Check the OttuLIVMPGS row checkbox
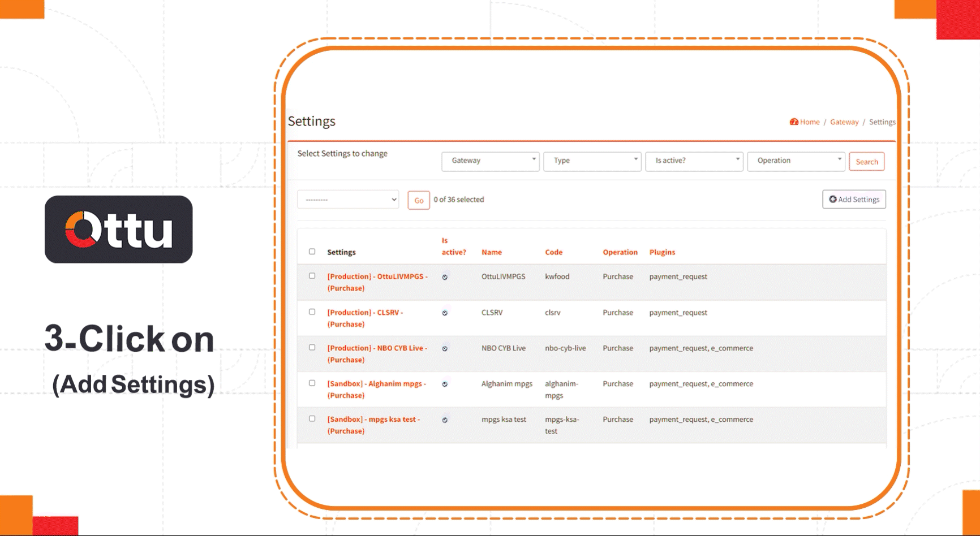The height and width of the screenshot is (536, 980). coord(312,276)
